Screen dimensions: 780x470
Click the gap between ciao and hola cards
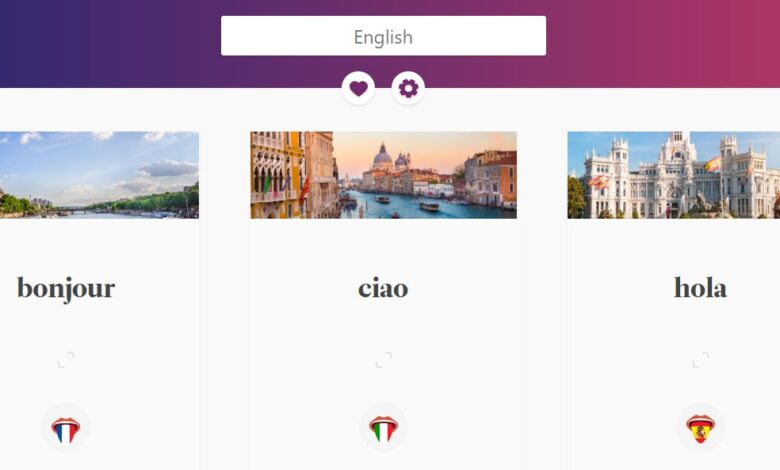point(542,298)
